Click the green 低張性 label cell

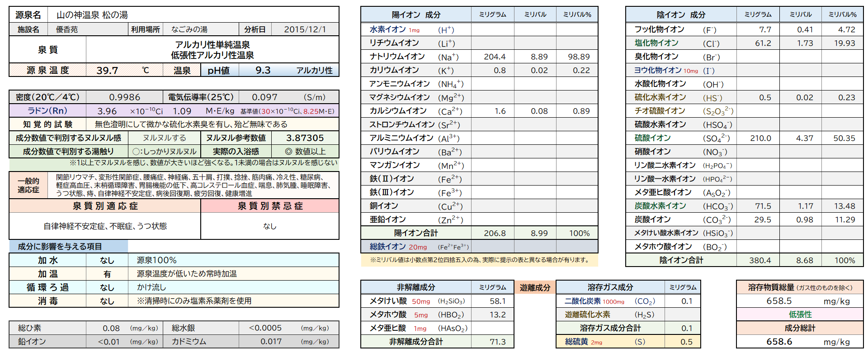click(x=800, y=315)
